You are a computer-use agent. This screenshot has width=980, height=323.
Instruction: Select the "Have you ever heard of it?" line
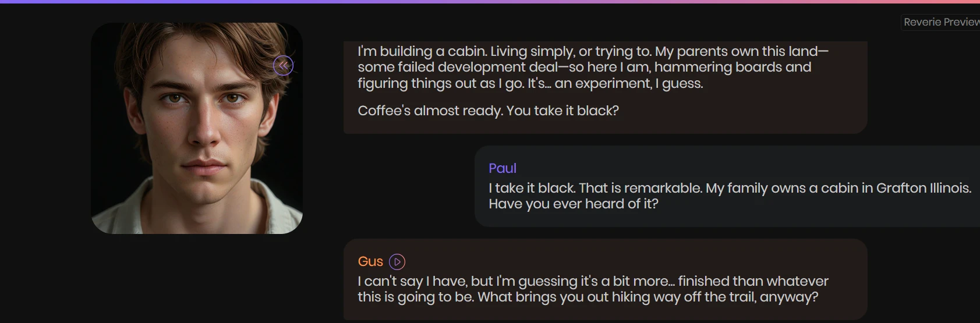click(573, 204)
